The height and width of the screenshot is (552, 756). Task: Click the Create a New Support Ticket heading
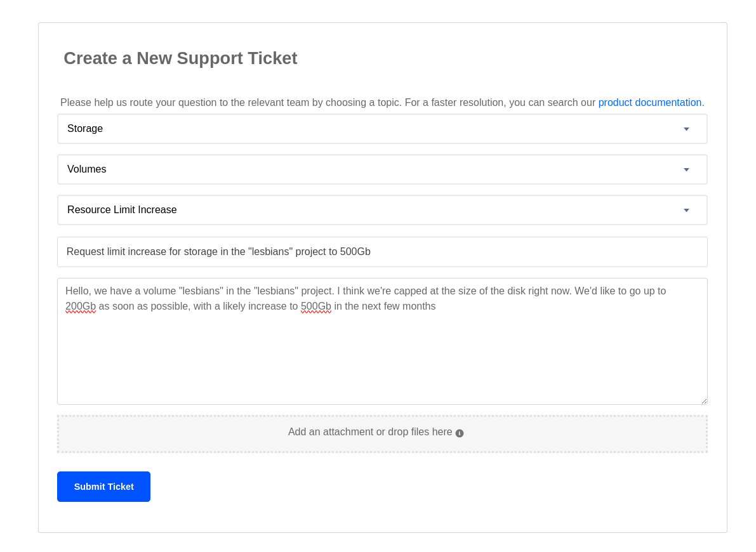click(180, 58)
